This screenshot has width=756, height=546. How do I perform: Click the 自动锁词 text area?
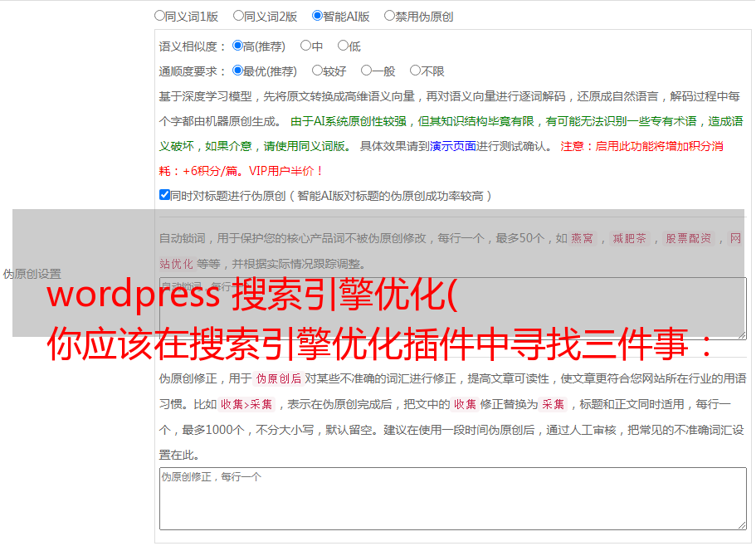[453, 309]
